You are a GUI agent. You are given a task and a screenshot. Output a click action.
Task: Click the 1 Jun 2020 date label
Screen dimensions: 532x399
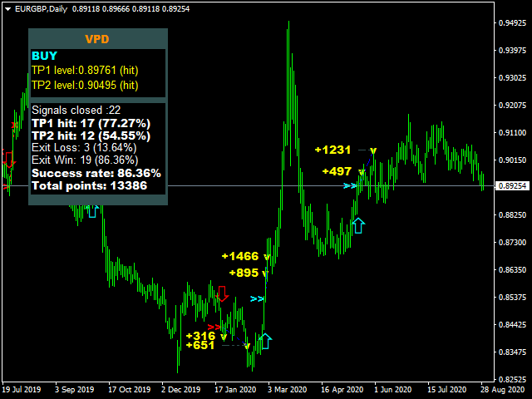392,390
